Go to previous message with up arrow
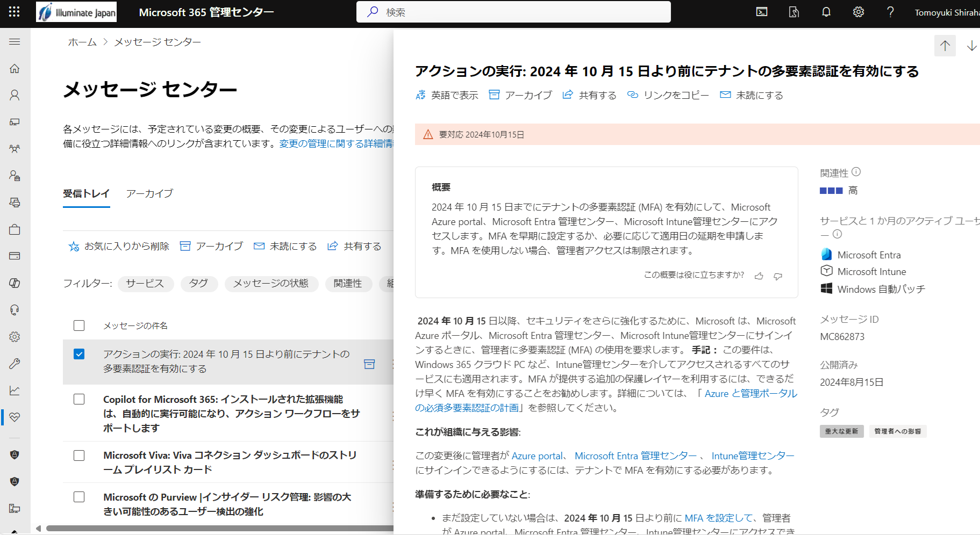 945,46
